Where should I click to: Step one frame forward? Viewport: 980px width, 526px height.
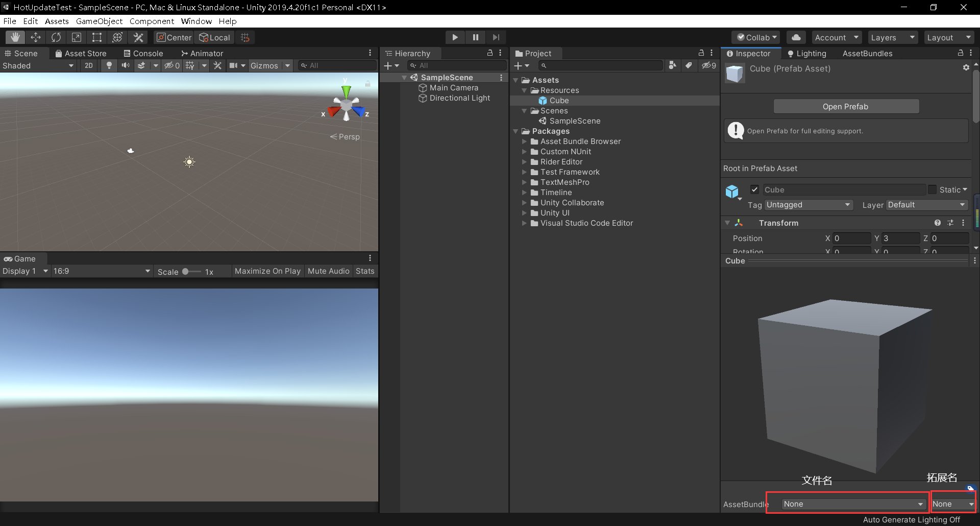pyautogui.click(x=496, y=37)
